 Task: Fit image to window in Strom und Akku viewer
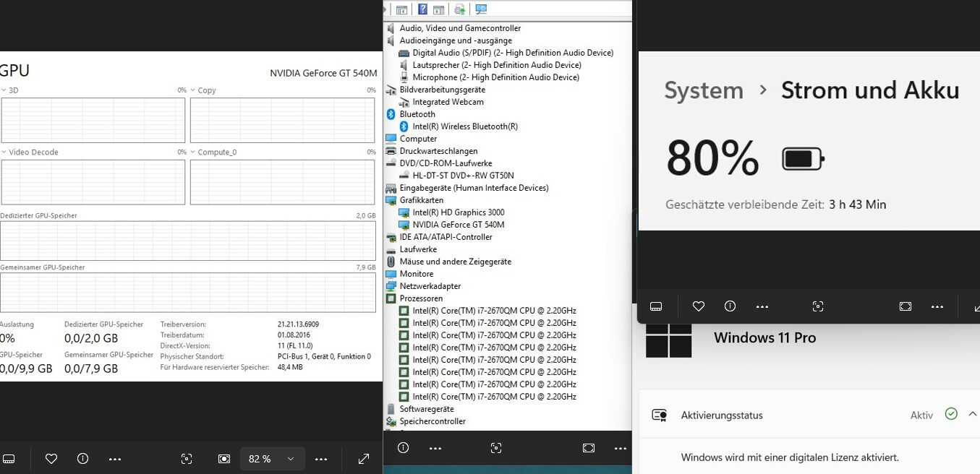(906, 306)
